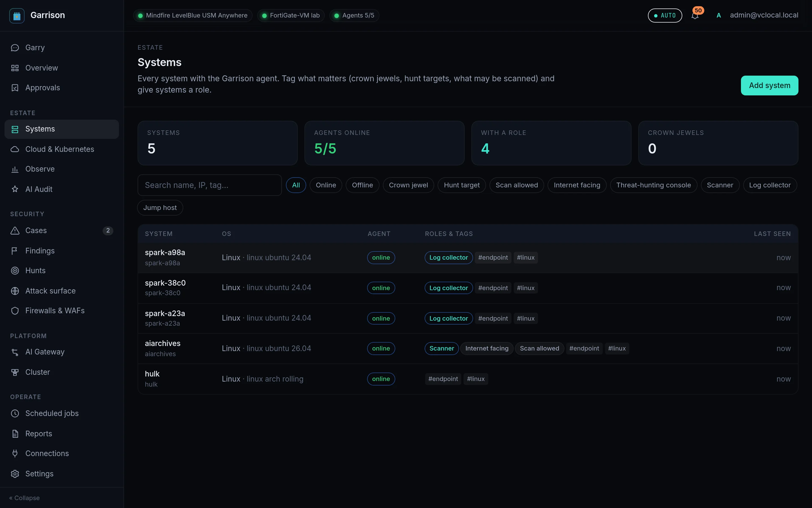Open the Garry chat icon
The width and height of the screenshot is (812, 508).
tap(15, 48)
